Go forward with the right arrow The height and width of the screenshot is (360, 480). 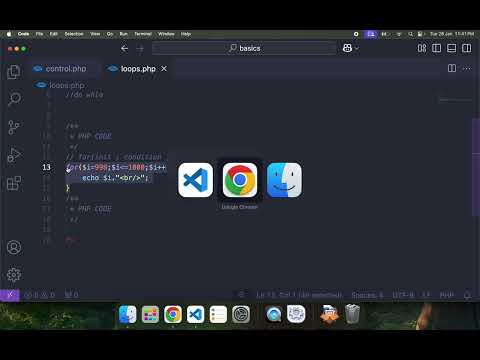click(x=140, y=49)
